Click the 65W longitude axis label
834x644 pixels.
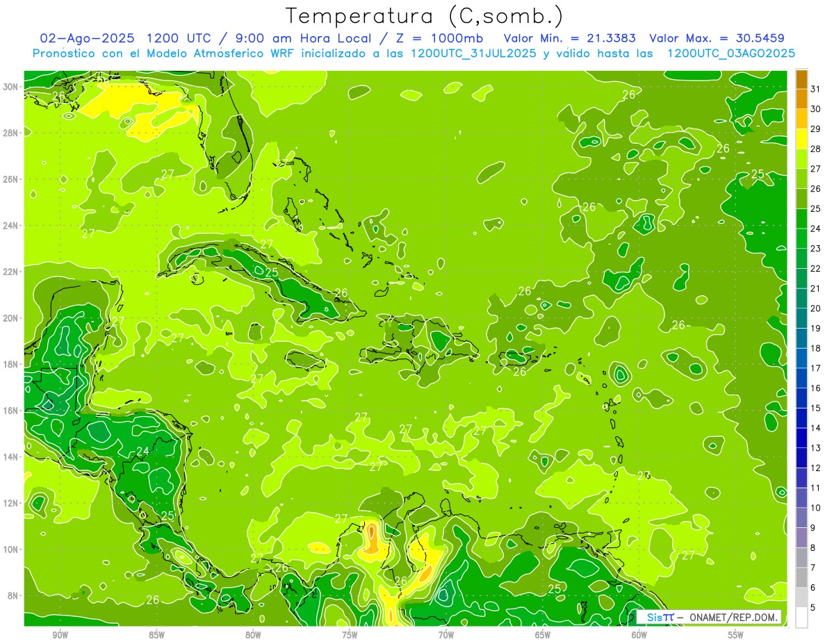click(543, 636)
